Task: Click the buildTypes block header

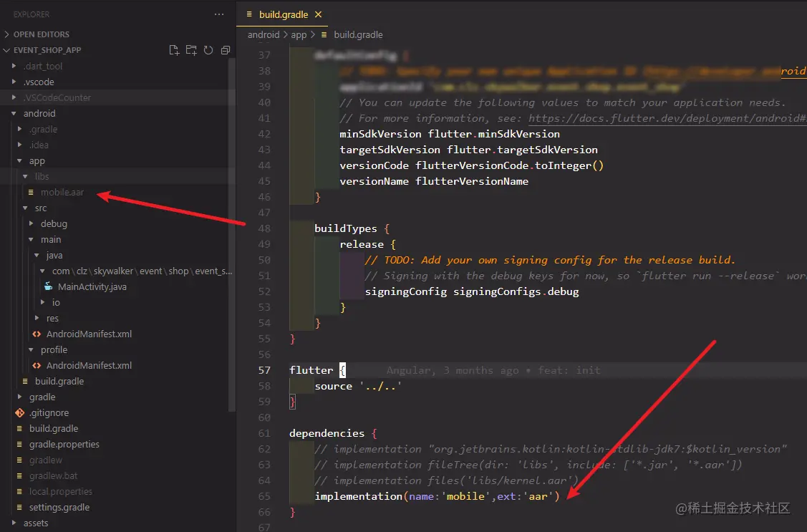Action: click(x=352, y=228)
